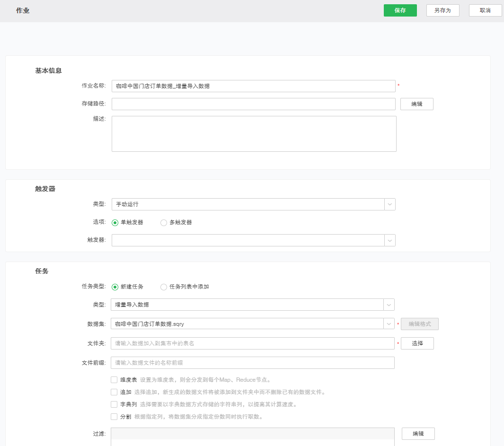Click the 作业名称 input containing 咖啡中国门店订单数据_增量导入数据
The width and height of the screenshot is (504, 446).
pyautogui.click(x=254, y=86)
